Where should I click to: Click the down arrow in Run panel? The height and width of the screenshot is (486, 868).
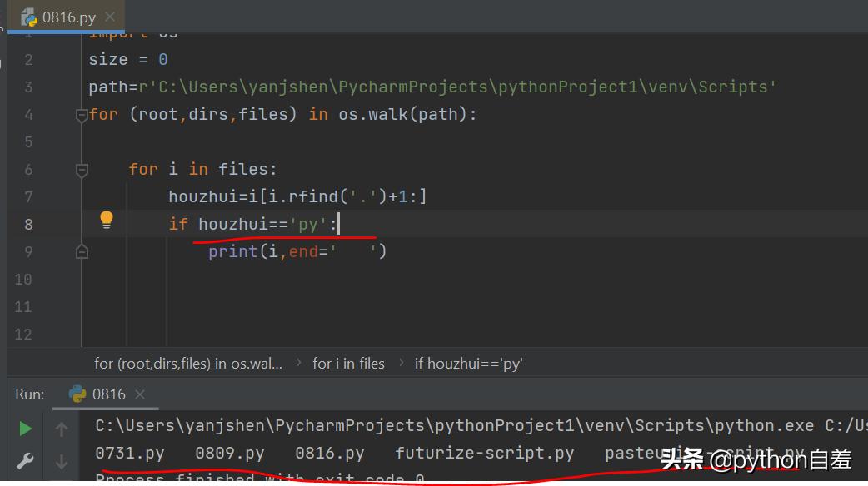pyautogui.click(x=62, y=460)
